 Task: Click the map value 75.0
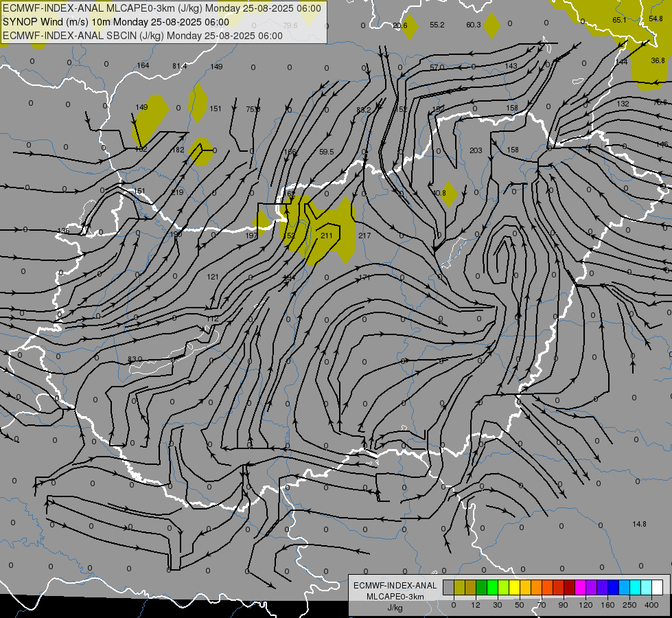(x=253, y=109)
